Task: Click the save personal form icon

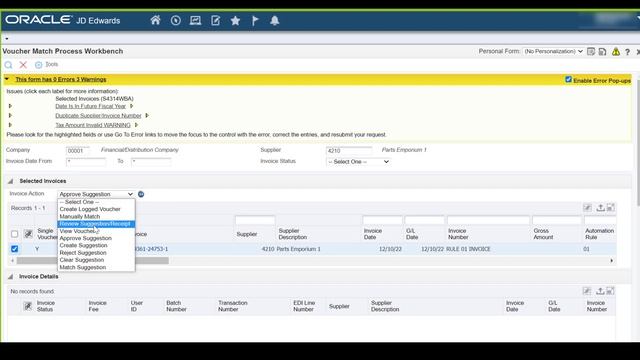Action: (x=602, y=51)
